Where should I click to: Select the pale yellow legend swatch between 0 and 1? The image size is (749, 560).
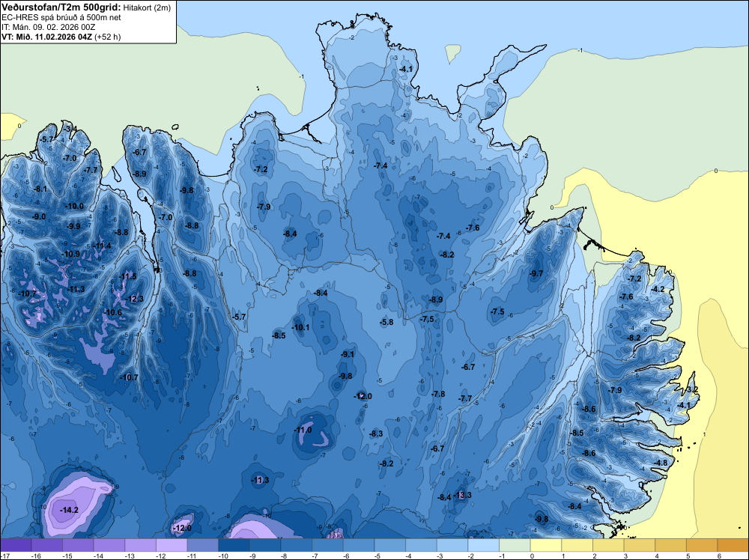[546, 545]
